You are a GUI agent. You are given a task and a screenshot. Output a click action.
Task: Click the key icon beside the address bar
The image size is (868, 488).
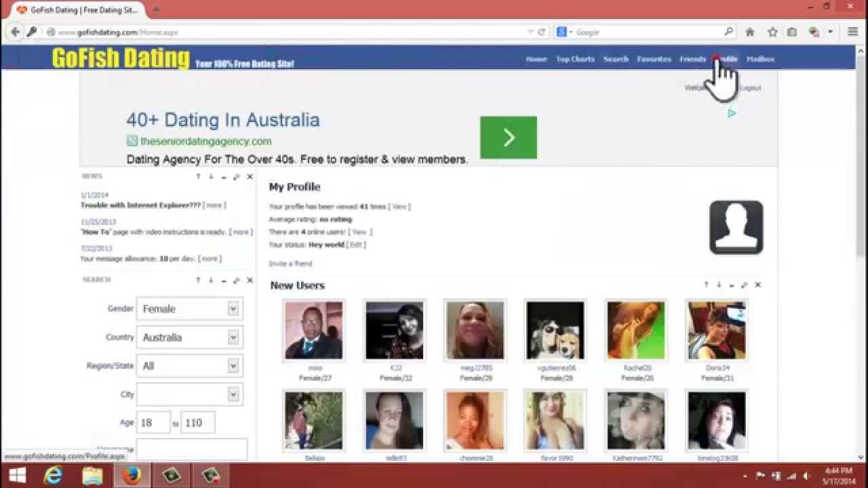pos(31,32)
